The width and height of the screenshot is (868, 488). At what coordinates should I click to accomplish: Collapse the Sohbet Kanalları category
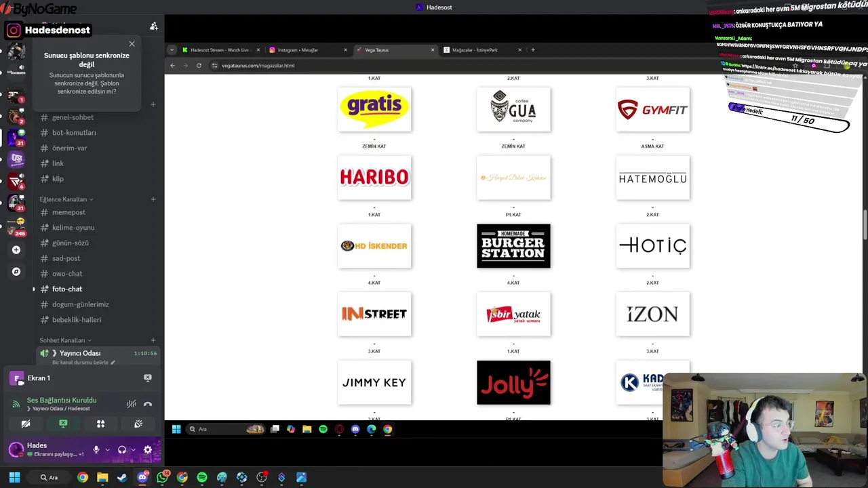(66, 340)
